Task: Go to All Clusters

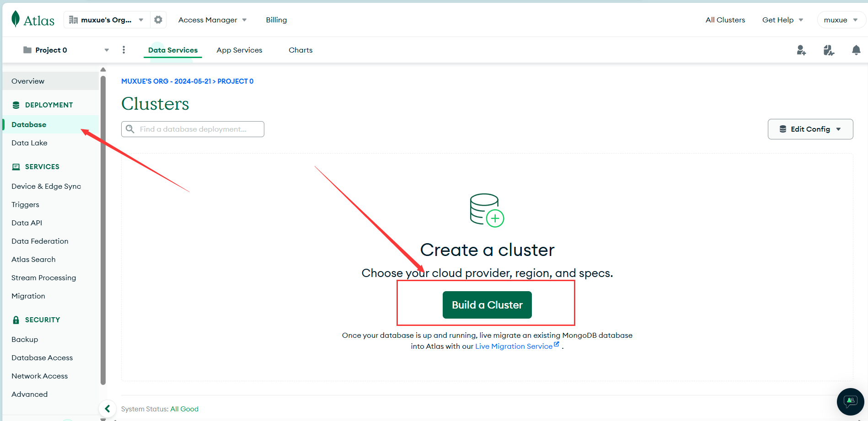Action: coord(725,20)
